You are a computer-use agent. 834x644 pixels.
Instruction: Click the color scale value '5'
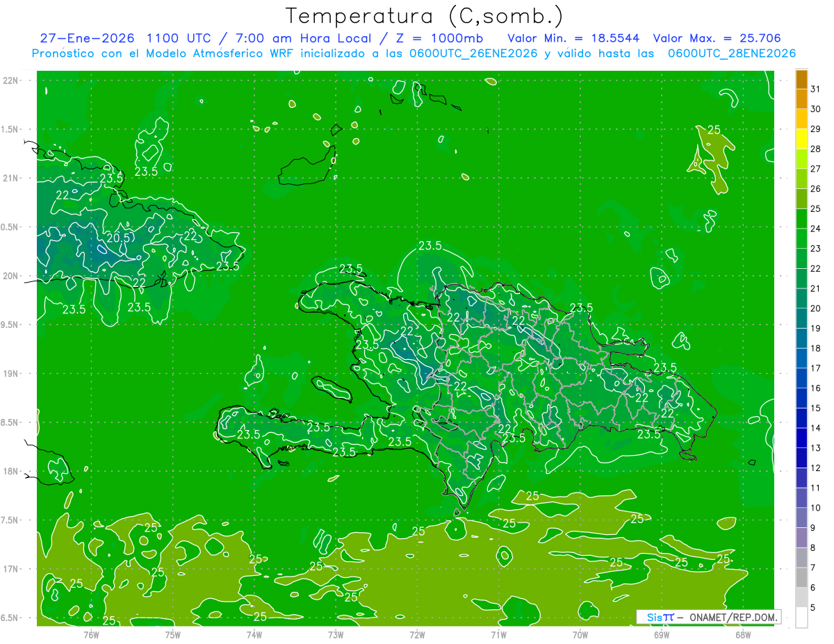pyautogui.click(x=813, y=608)
